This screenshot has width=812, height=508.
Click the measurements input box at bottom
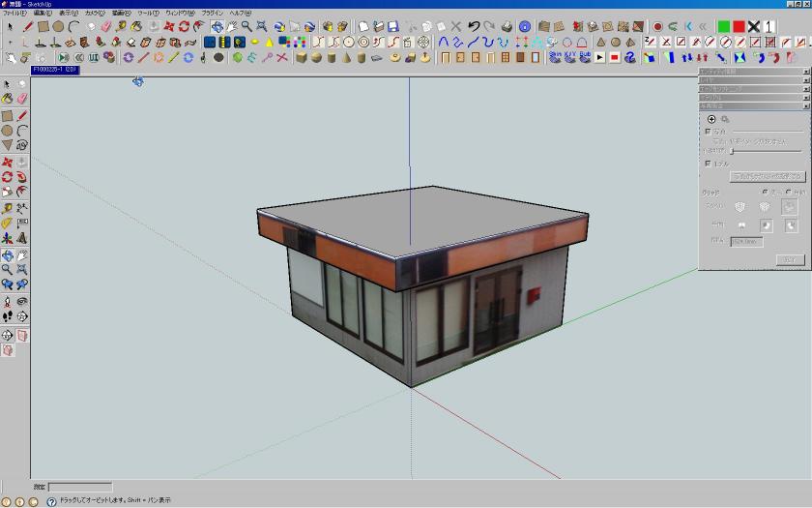(x=80, y=487)
